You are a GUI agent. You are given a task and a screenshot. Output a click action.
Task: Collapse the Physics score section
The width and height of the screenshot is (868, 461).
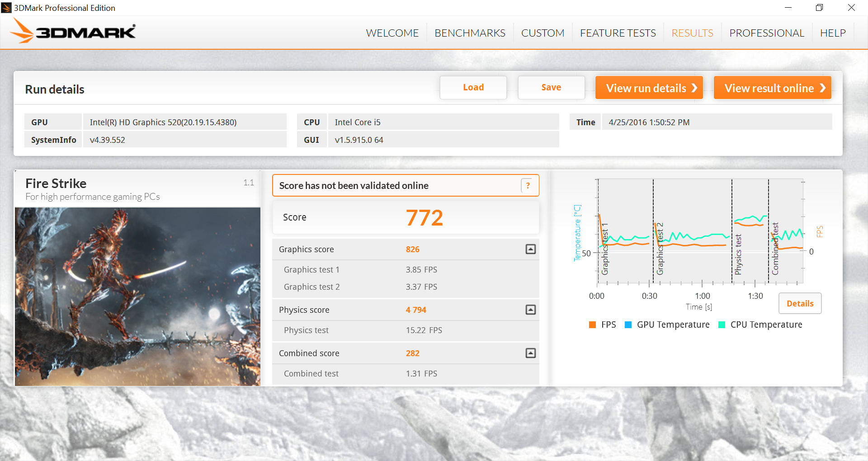click(x=531, y=310)
